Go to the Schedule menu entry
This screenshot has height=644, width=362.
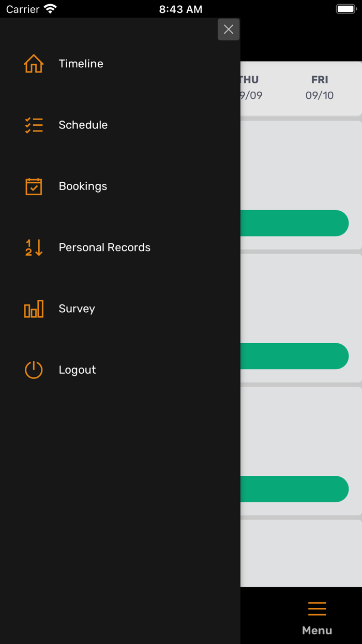click(83, 125)
